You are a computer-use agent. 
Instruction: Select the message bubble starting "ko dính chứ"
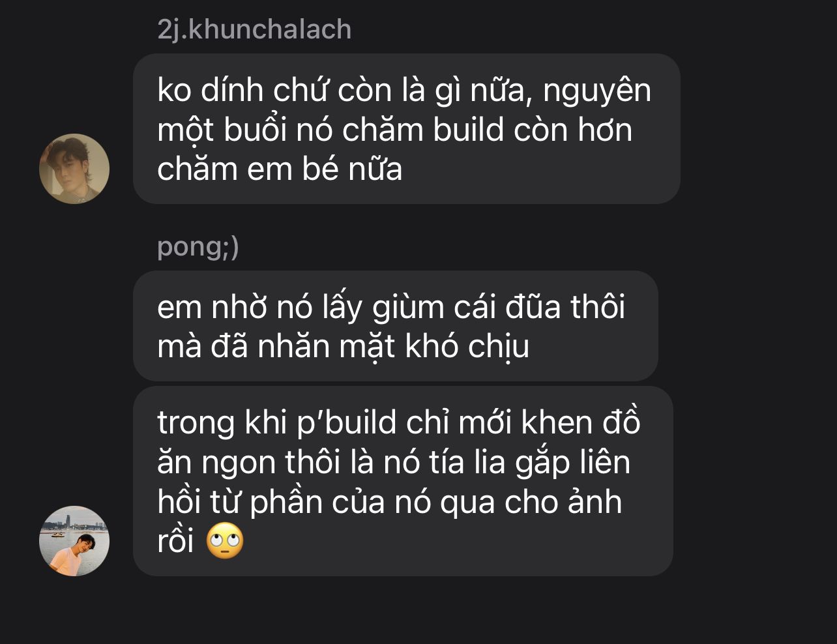pos(407,129)
